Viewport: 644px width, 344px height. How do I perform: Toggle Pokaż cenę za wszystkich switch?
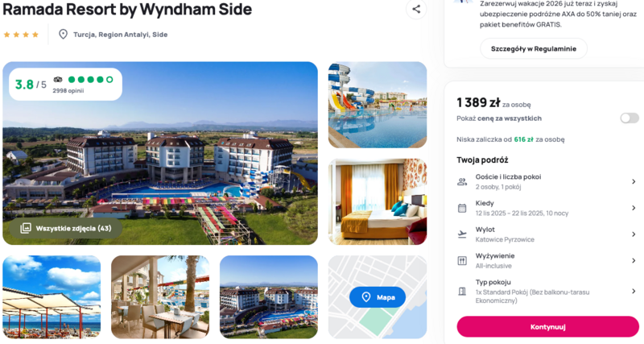click(630, 118)
